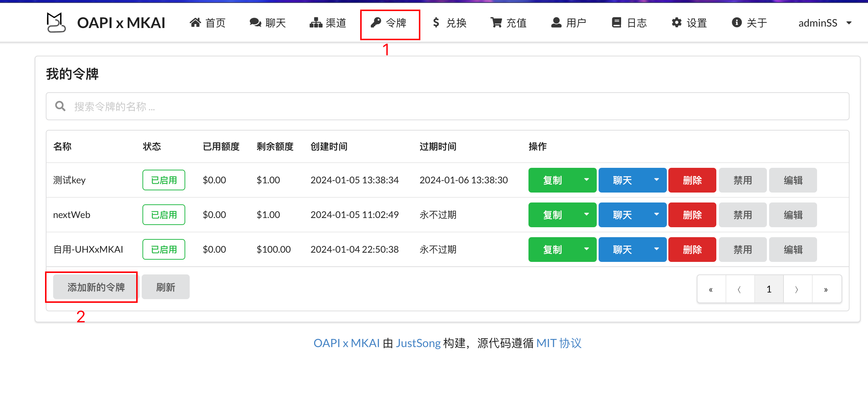Click the shopping cart icon beside 充值
The width and height of the screenshot is (868, 405).
[x=496, y=23]
